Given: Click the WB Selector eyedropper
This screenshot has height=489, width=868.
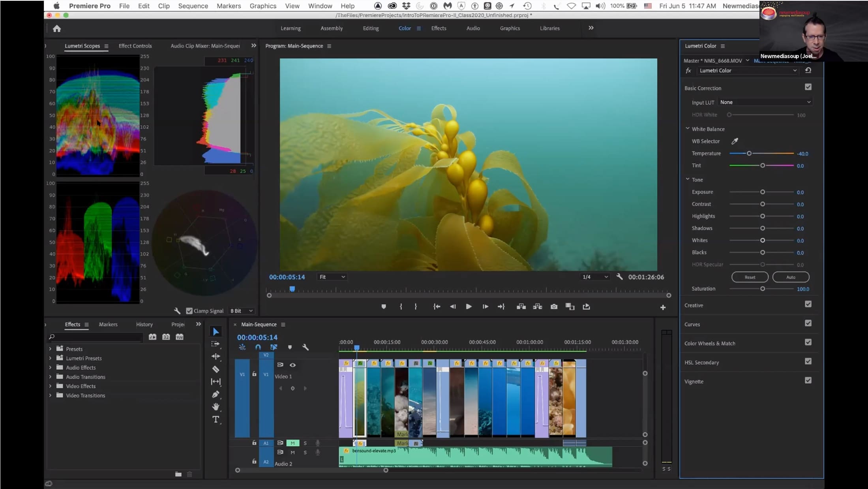Looking at the screenshot, I should (735, 141).
